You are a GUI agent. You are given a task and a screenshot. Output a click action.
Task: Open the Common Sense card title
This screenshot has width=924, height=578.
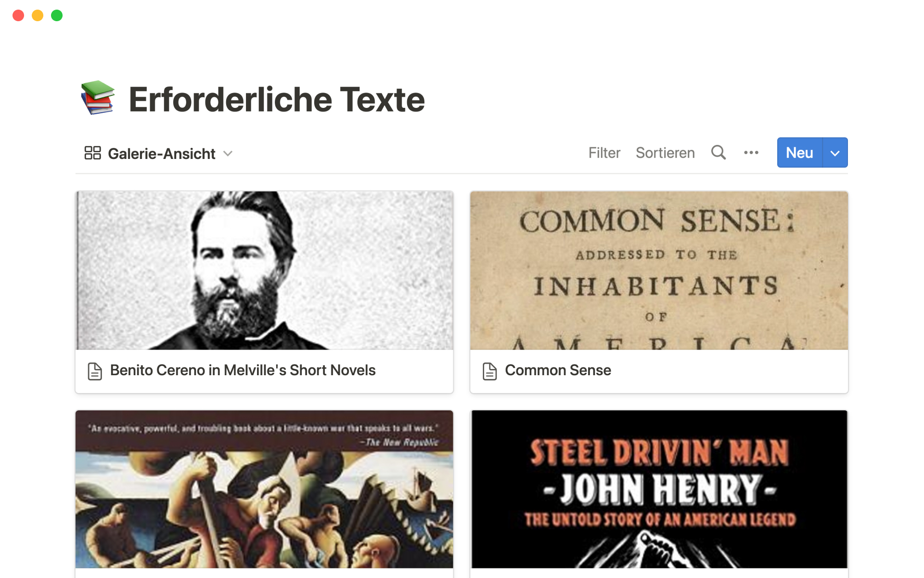coord(558,370)
